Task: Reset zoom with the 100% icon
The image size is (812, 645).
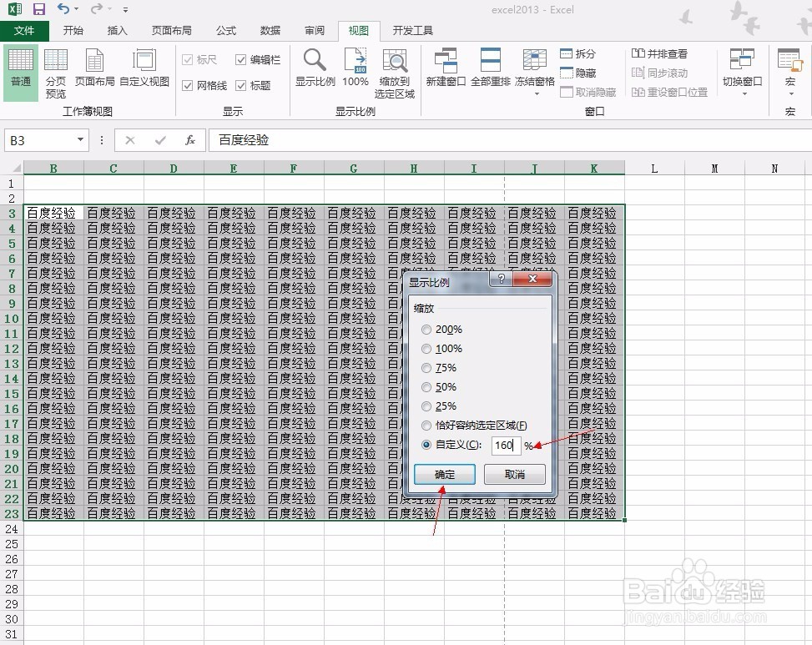Action: pos(356,67)
